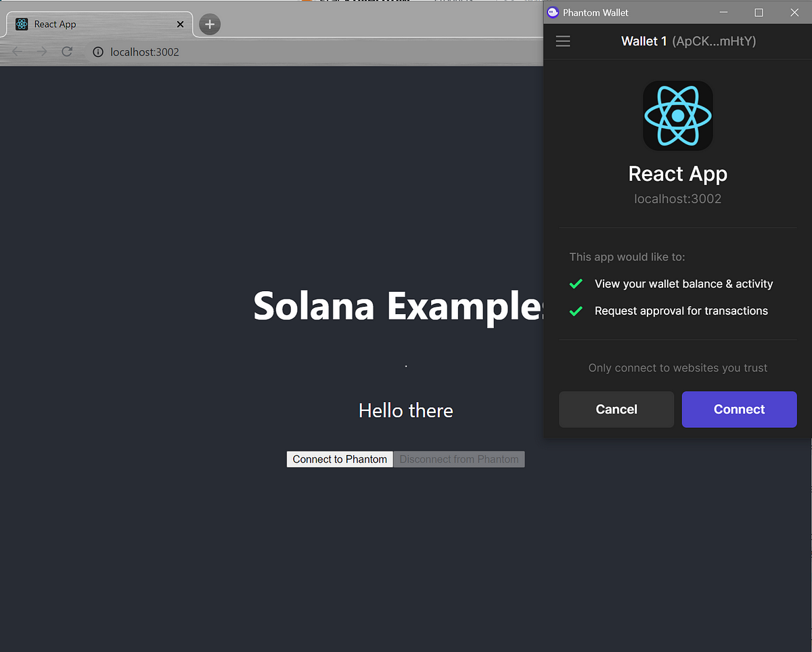This screenshot has height=652, width=812.
Task: Click Connect in the Phantom Wallet
Action: [739, 409]
